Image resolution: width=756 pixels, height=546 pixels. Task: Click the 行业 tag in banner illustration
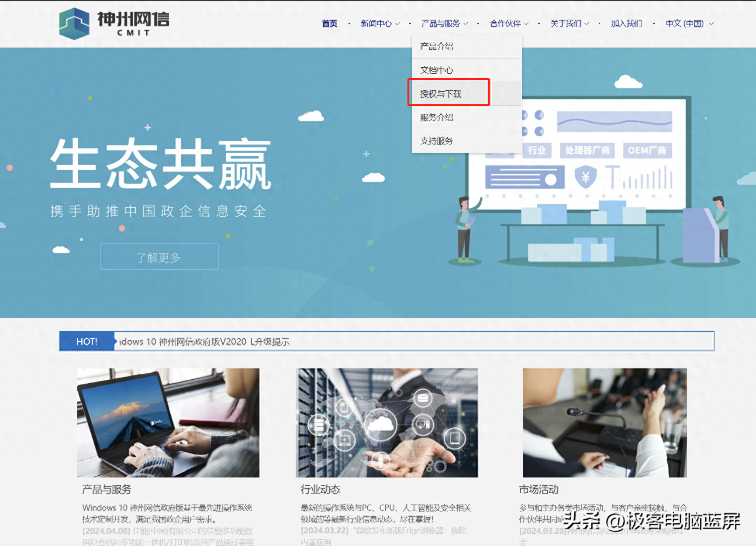click(x=537, y=151)
